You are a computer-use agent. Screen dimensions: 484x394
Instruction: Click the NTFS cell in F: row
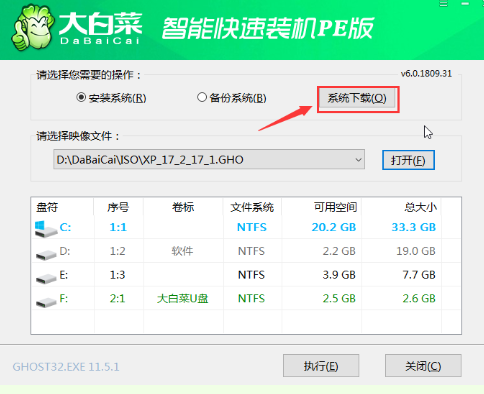[251, 298]
